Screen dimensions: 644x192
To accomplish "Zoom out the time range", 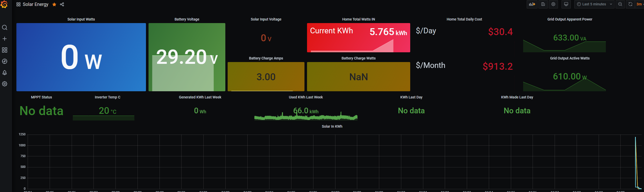I will coord(620,4).
